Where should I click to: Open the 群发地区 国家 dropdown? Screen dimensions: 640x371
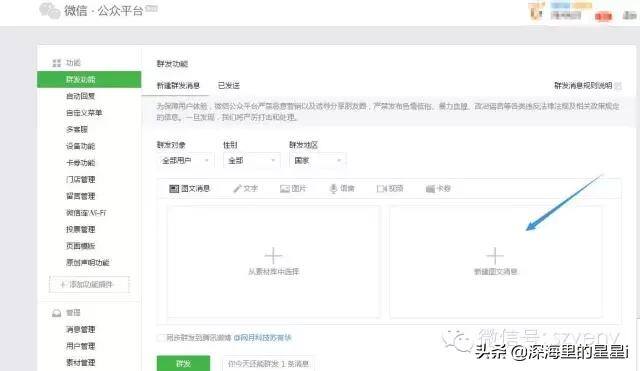pyautogui.click(x=318, y=161)
